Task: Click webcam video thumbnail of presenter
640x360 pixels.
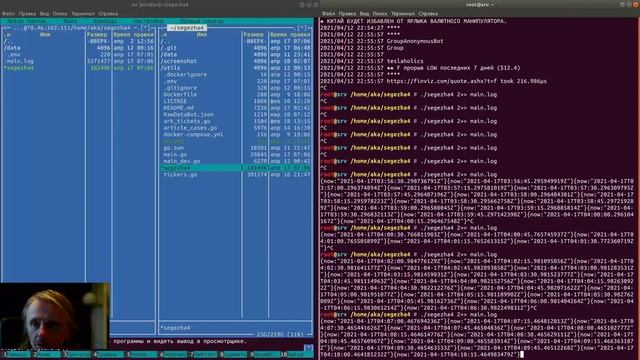Action: (x=55, y=316)
